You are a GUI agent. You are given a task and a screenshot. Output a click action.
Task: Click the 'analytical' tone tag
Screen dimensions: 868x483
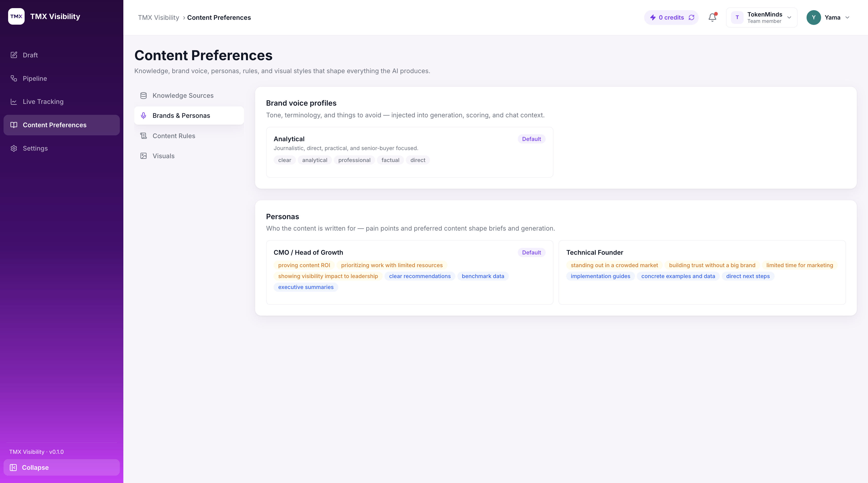coord(314,160)
